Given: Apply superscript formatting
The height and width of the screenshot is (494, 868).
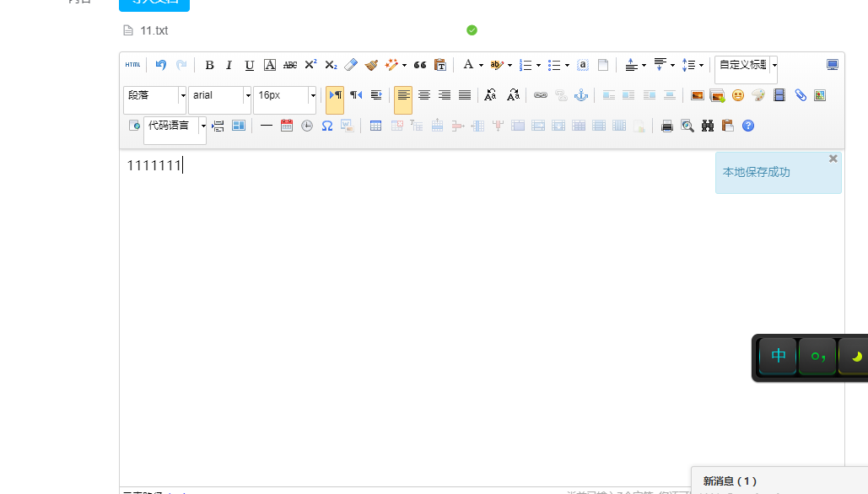Looking at the screenshot, I should [310, 65].
